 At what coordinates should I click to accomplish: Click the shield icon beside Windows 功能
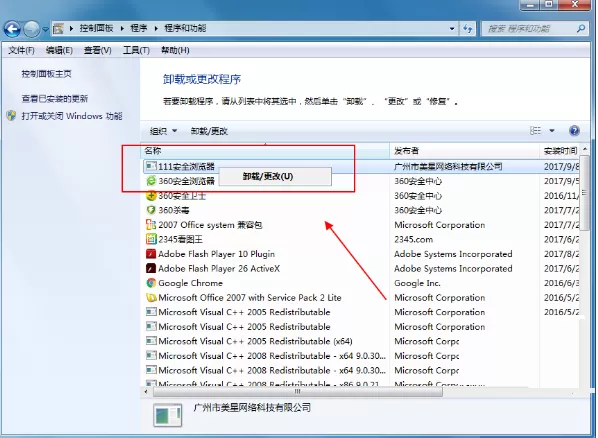point(12,116)
